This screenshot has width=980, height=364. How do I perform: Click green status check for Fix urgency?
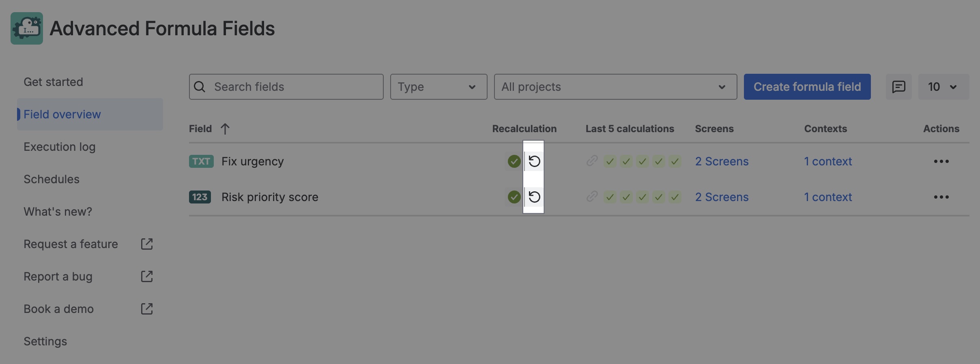(x=514, y=161)
